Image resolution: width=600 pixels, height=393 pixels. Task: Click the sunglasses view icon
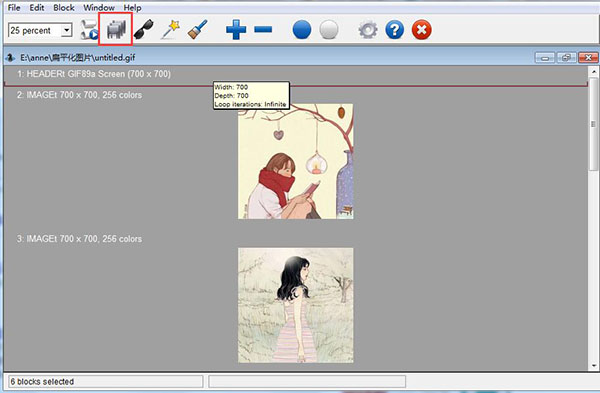(143, 29)
